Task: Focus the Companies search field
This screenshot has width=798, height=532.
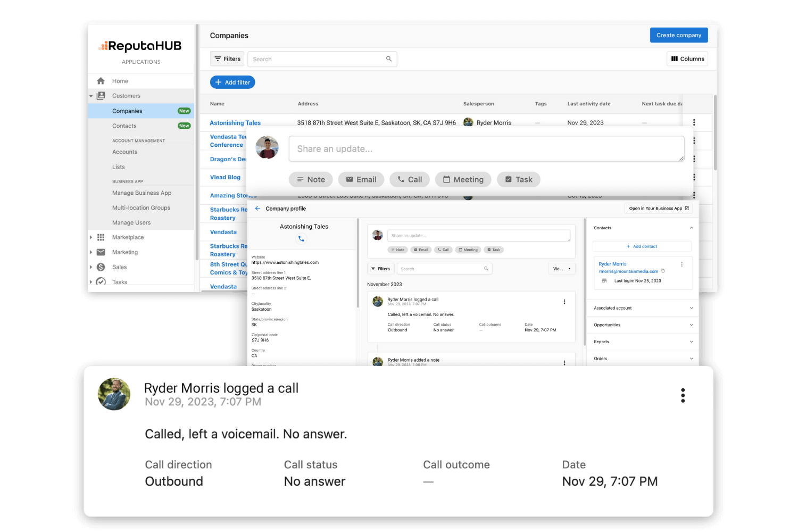Action: [322, 59]
